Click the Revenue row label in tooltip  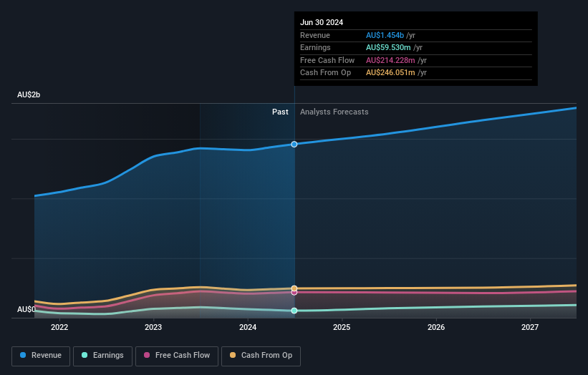tap(315, 35)
